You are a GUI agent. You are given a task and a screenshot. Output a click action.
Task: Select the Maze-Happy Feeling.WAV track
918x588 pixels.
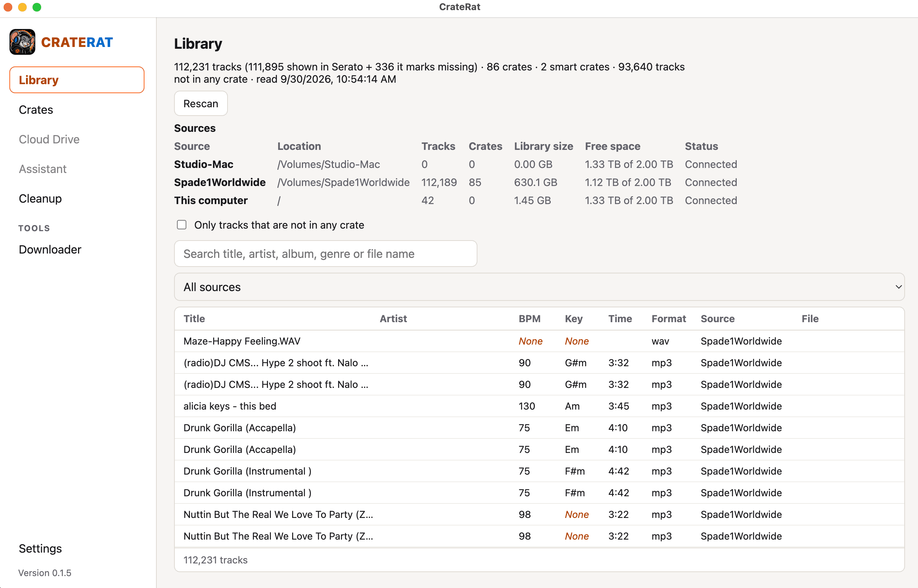click(x=539, y=341)
